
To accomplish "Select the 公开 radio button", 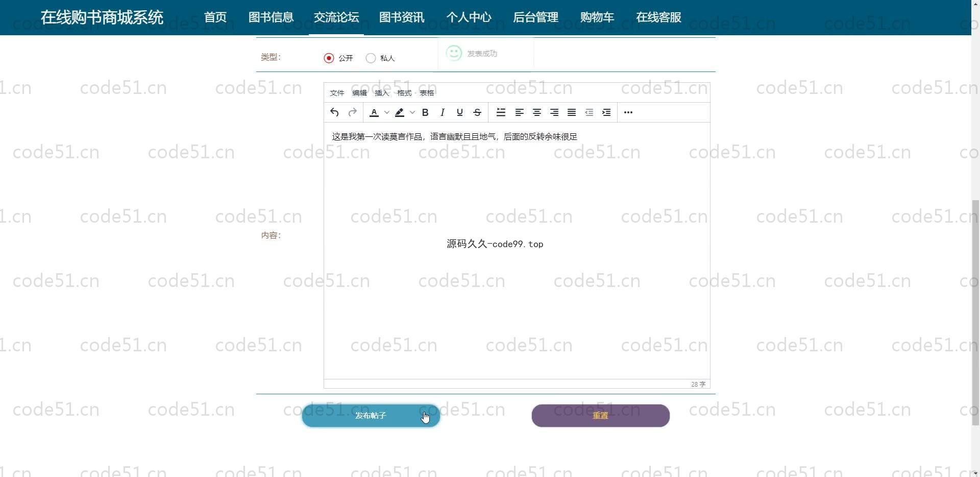I will tap(329, 58).
